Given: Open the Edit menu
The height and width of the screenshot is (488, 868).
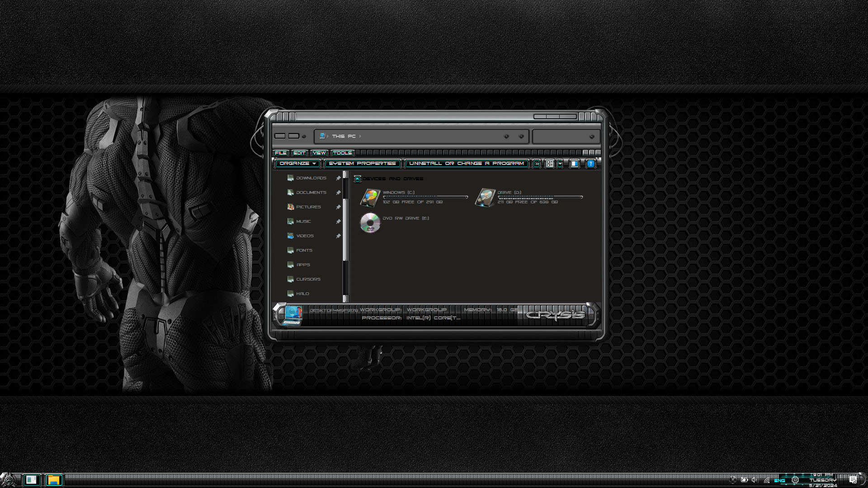Looking at the screenshot, I should pos(299,153).
